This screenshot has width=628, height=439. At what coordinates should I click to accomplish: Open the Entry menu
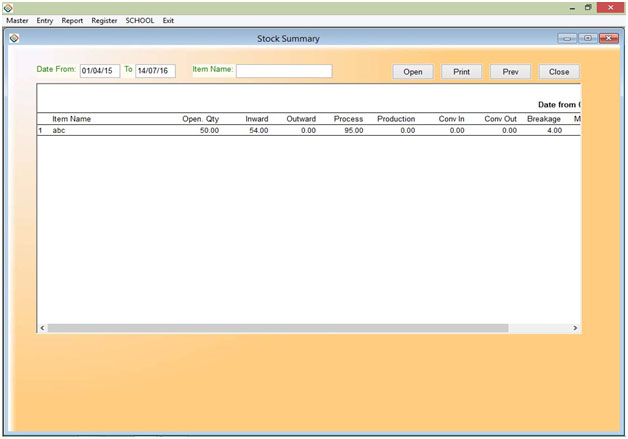click(x=45, y=20)
